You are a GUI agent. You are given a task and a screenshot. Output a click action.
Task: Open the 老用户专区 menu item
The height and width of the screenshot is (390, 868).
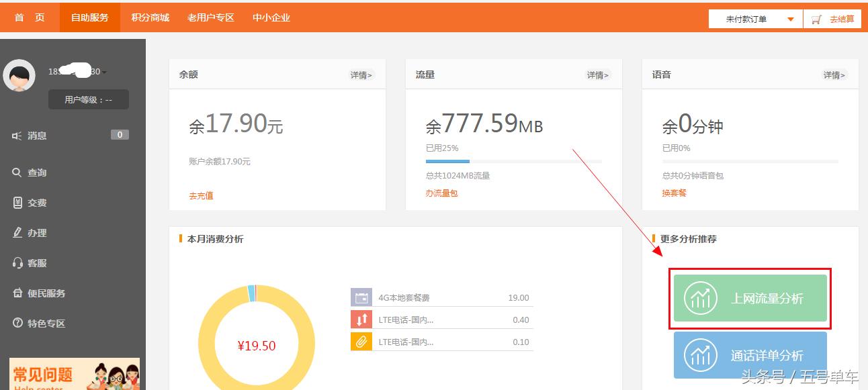(210, 18)
